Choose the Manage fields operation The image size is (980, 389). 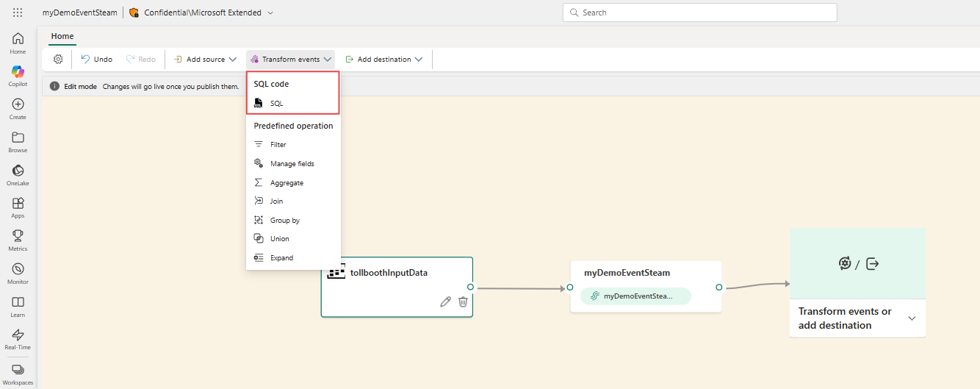tap(293, 163)
